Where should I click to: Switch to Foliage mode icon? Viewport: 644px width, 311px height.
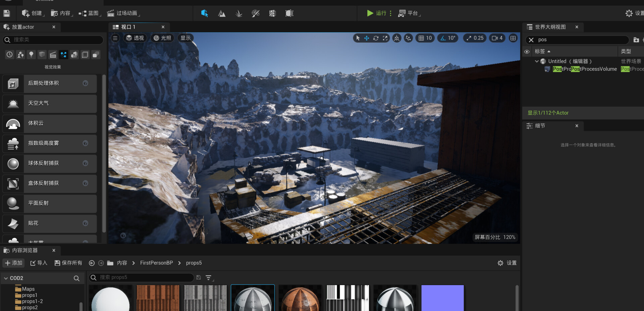tap(239, 13)
